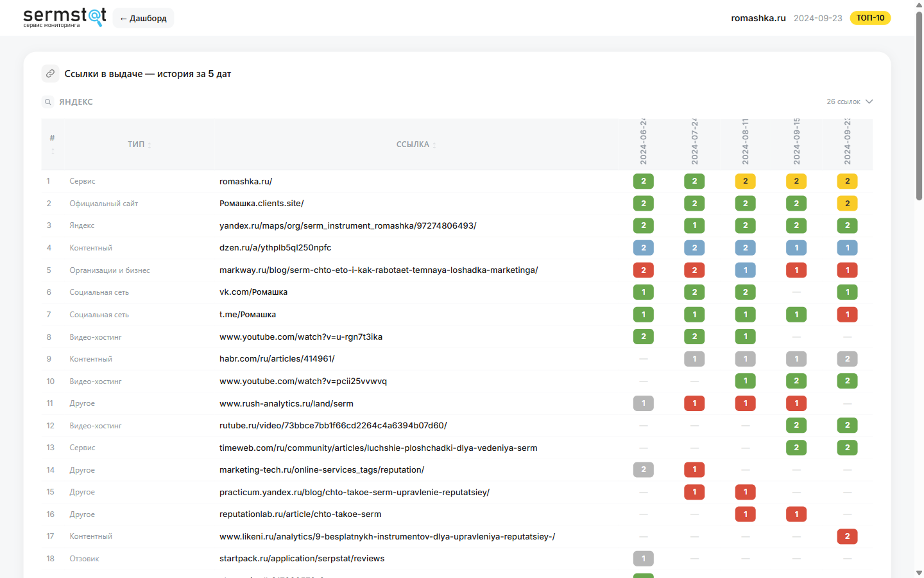Open the practicum.yandex.ru blog link
This screenshot has width=924, height=578.
pos(354,493)
